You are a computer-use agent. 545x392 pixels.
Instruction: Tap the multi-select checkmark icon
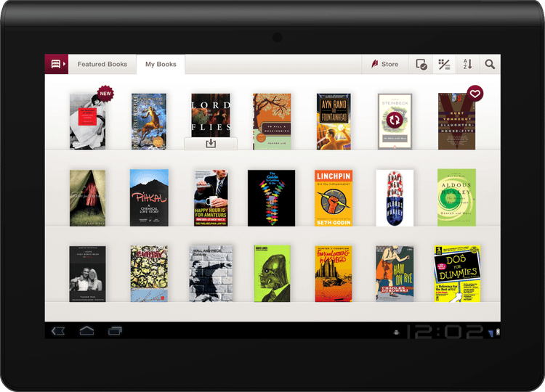click(421, 64)
